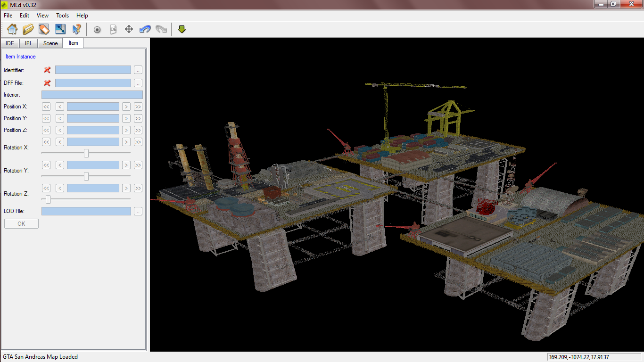Viewport: 644px width, 362px height.
Task: Click the browse button next to Identifier field
Action: pos(138,70)
